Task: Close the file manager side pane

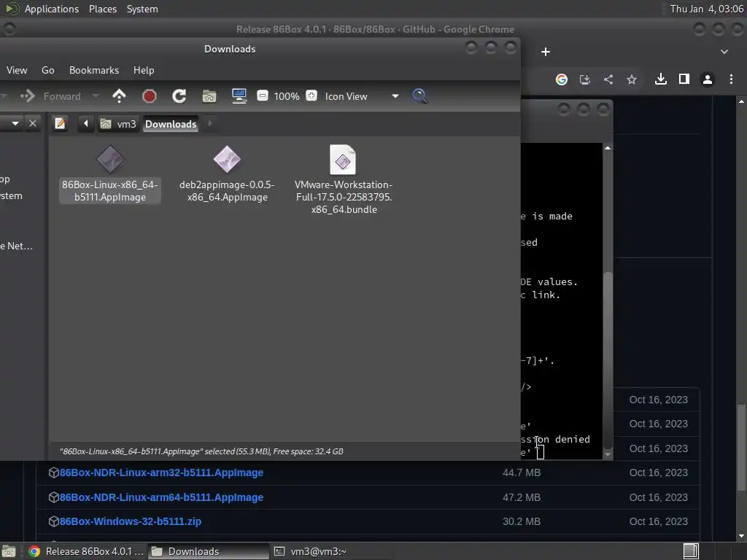Action: (x=32, y=124)
